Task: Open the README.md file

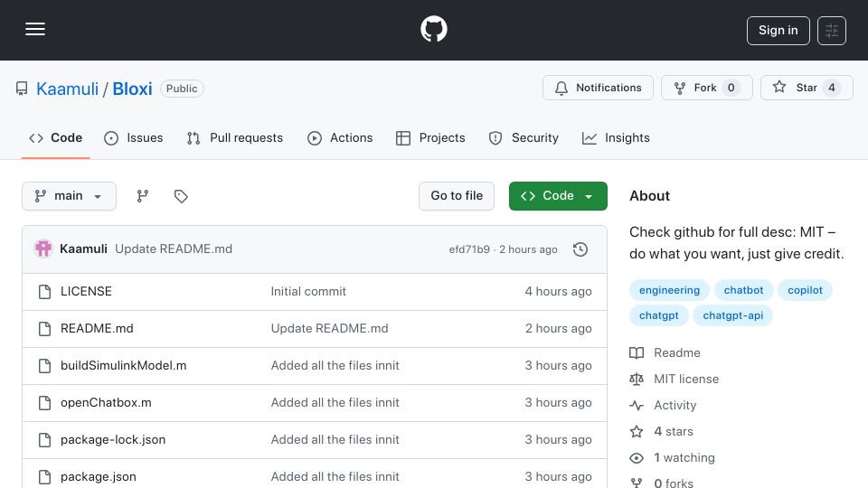Action: point(97,329)
